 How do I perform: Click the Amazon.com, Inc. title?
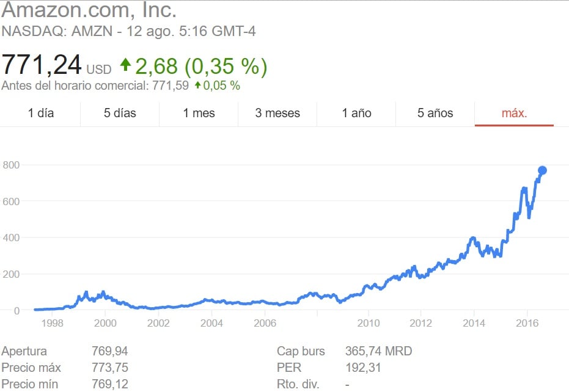coord(89,10)
